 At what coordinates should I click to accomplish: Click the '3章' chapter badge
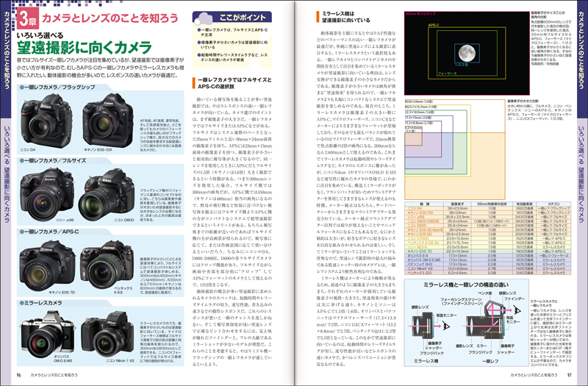pyautogui.click(x=28, y=19)
